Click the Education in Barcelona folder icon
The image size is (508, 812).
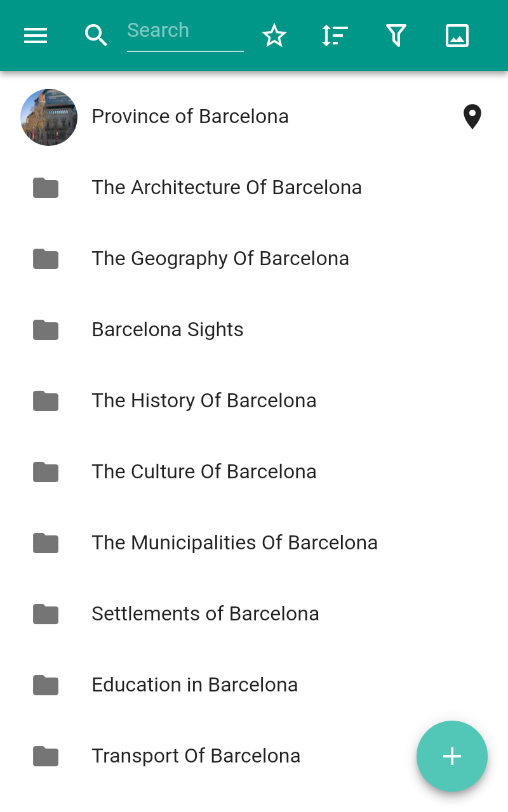coord(46,685)
